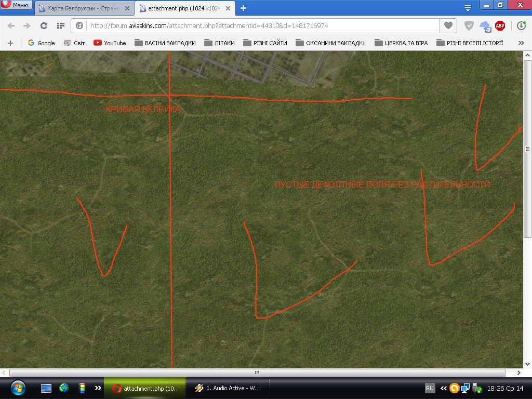Click the colored bars quick launch icon
The width and height of the screenshot is (532, 399).
[x=82, y=388]
